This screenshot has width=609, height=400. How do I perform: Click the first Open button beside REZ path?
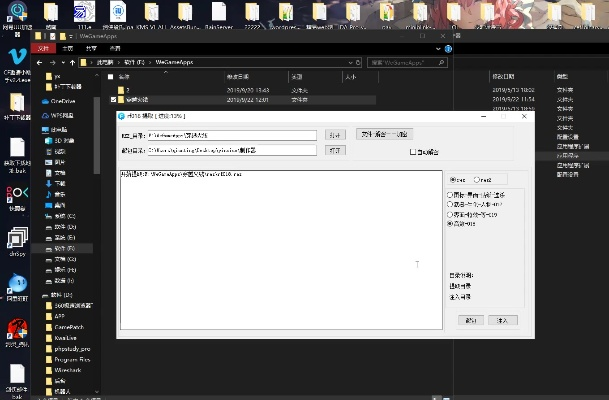point(335,134)
